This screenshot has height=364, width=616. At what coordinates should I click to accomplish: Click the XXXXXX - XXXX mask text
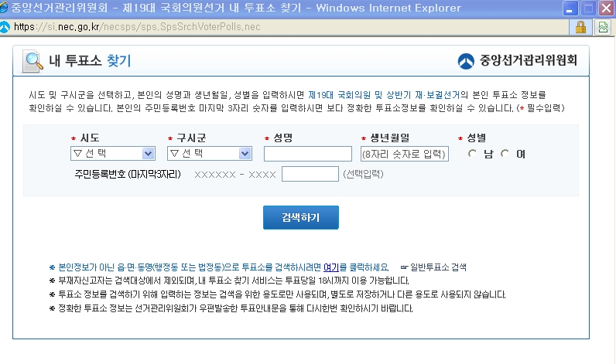pos(235,175)
